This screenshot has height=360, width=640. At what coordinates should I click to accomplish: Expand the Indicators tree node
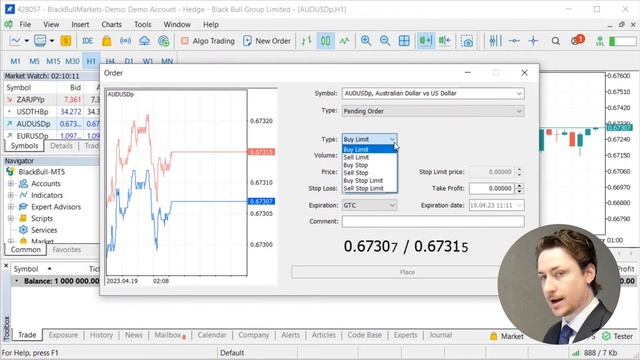point(11,195)
